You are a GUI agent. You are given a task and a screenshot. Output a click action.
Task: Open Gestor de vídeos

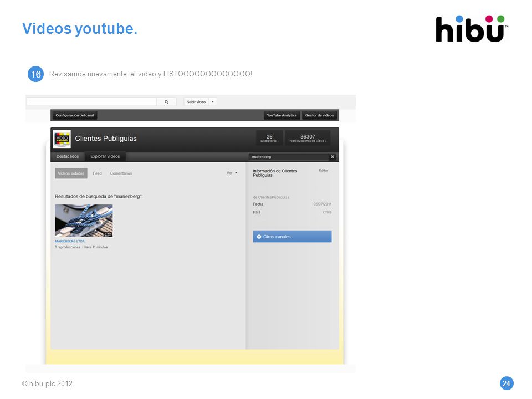click(319, 115)
